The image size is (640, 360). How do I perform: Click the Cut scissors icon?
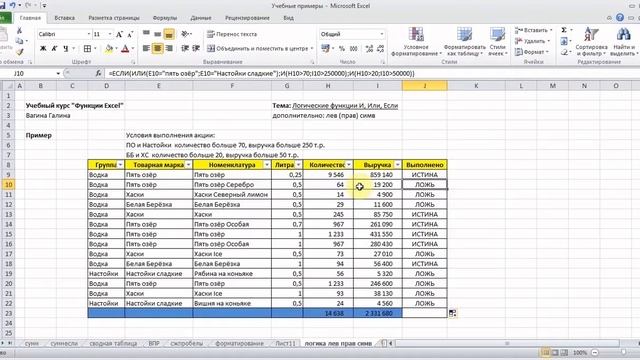(x=19, y=31)
